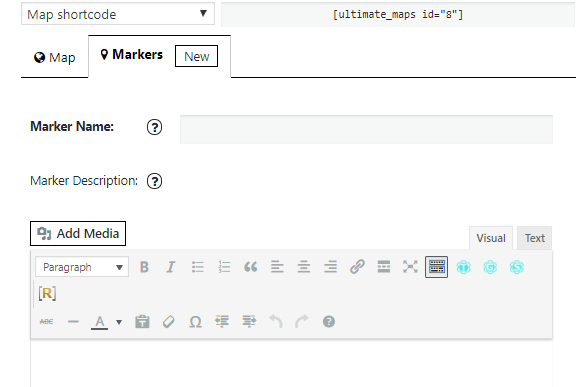
Task: Toggle italic formatting in editor toolbar
Action: tap(171, 267)
